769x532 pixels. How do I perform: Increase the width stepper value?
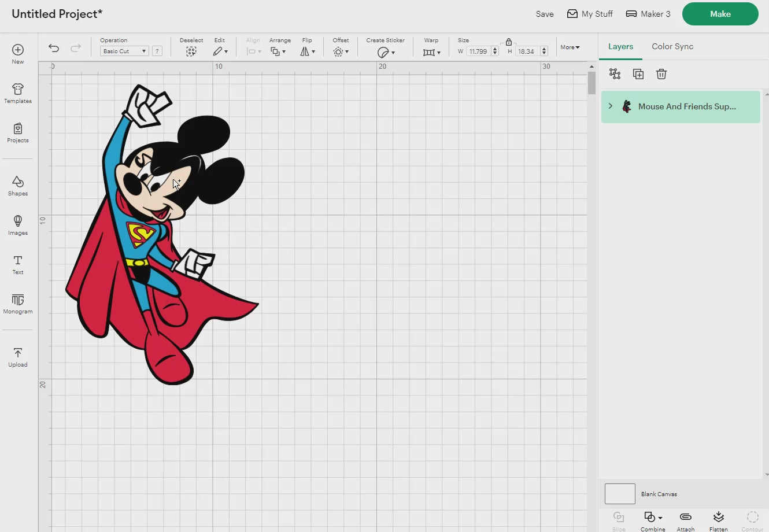click(495, 49)
